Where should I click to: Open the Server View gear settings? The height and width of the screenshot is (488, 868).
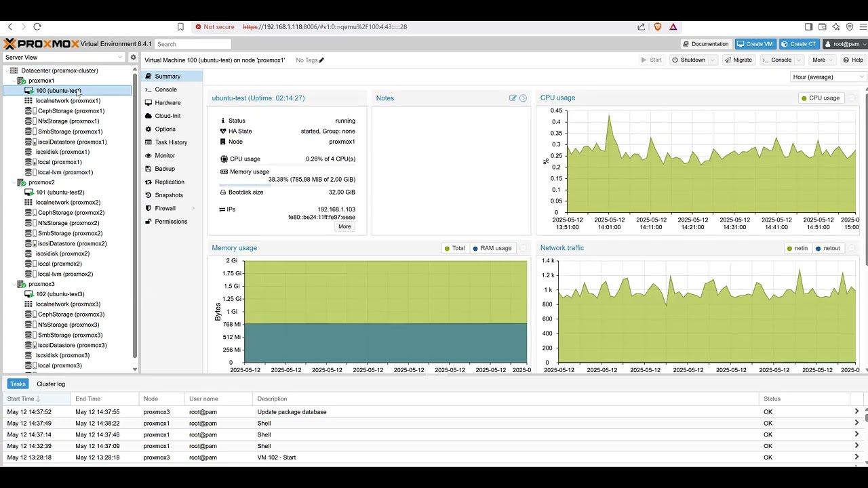point(134,58)
